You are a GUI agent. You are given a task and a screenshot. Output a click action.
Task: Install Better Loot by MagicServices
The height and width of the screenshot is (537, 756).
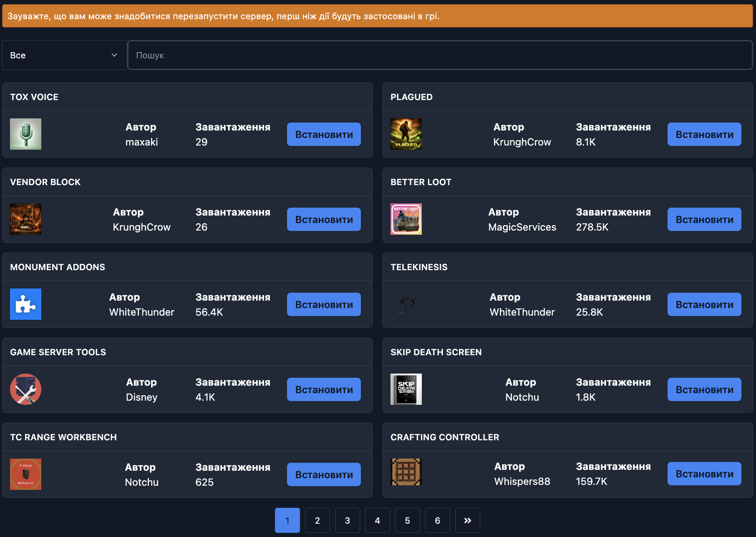(704, 219)
